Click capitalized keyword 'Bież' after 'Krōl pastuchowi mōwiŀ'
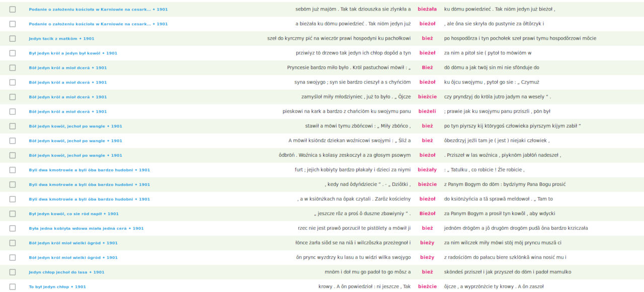 point(427,67)
